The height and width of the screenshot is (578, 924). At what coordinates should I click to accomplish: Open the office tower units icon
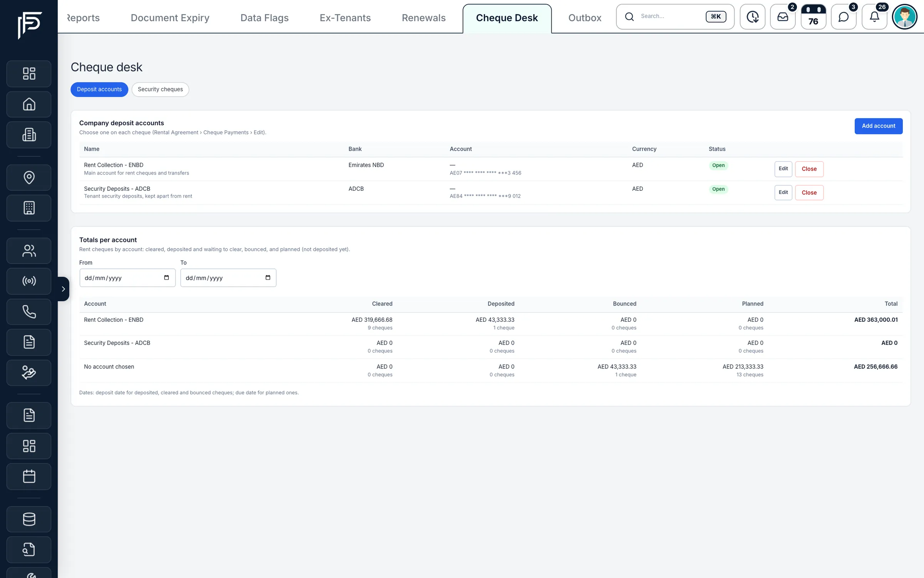29,208
